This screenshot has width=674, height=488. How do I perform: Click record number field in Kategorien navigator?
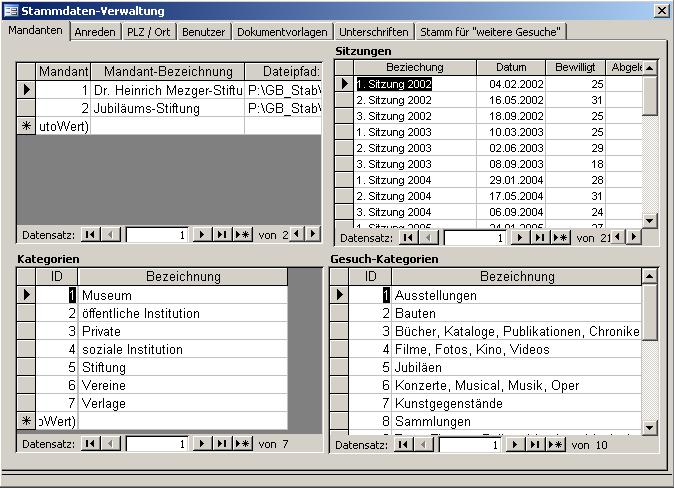pos(156,443)
